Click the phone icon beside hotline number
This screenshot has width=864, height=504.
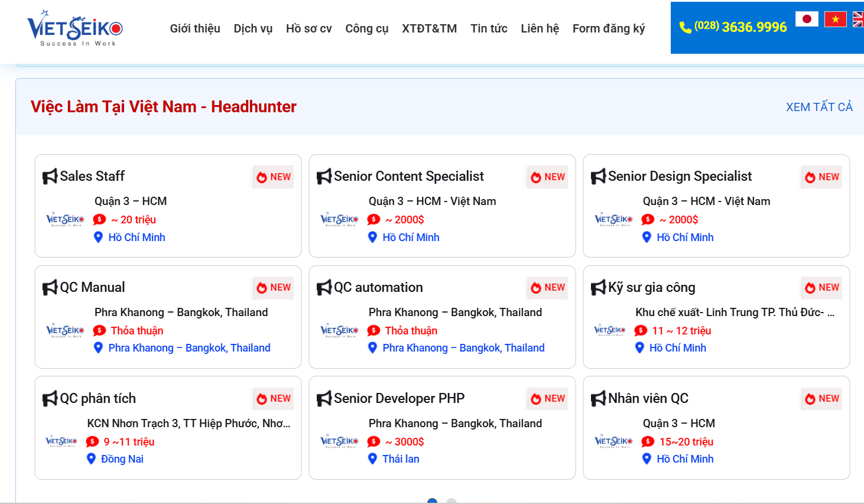tap(685, 27)
